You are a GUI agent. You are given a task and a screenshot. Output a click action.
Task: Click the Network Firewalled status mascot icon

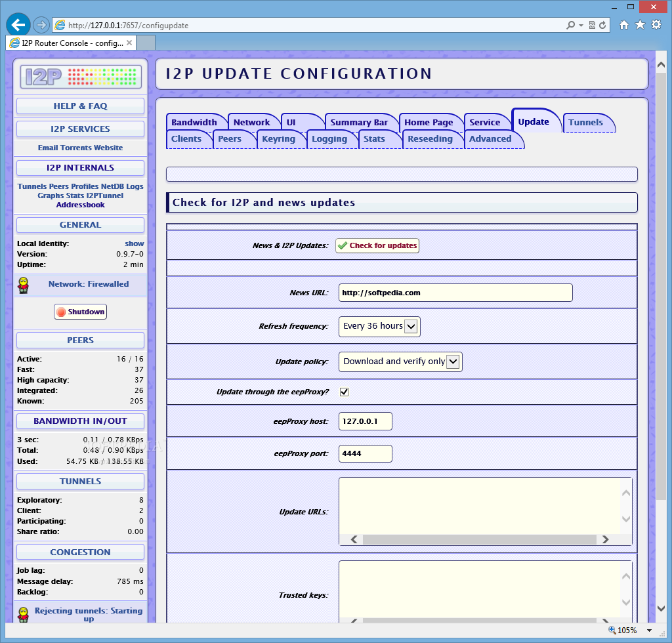23,285
